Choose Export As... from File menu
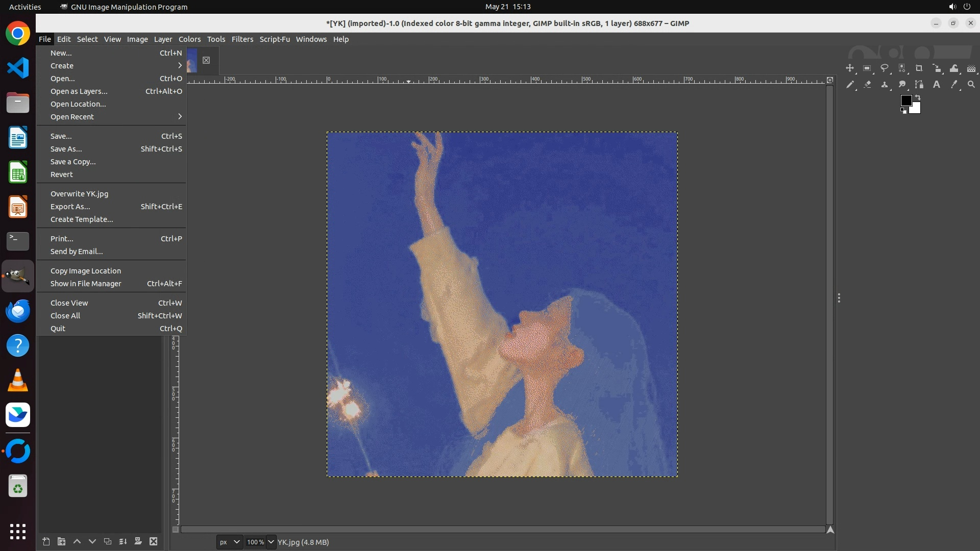The height and width of the screenshot is (551, 980). pos(70,207)
